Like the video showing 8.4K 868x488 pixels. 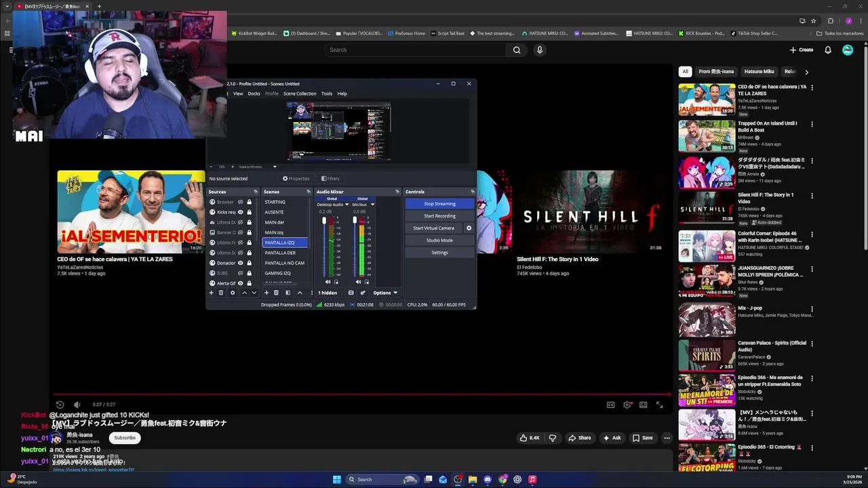[530, 438]
